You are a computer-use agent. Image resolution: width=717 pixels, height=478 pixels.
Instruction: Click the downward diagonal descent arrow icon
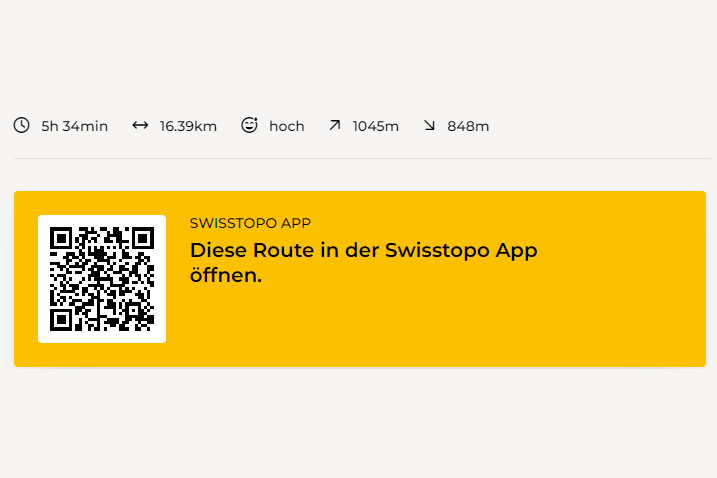[429, 126]
